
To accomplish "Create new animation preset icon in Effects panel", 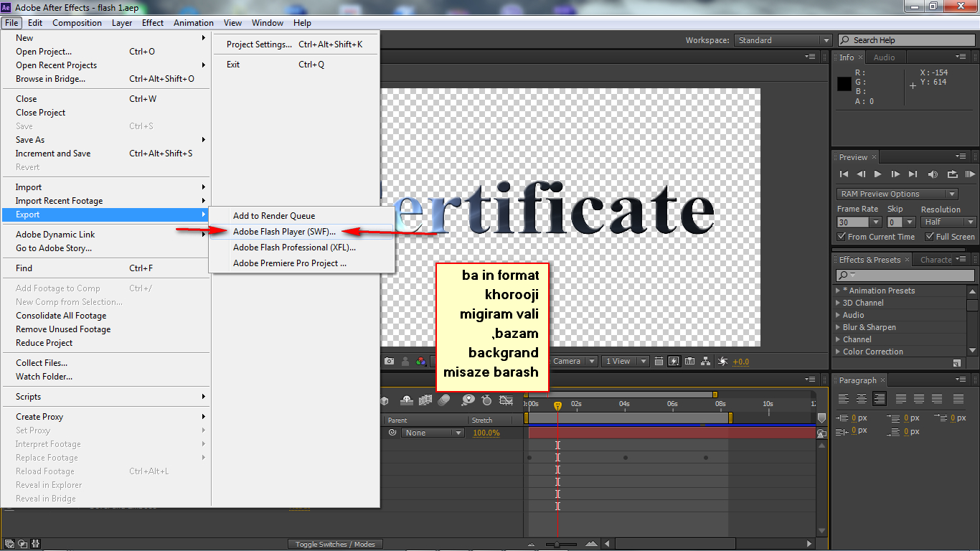I will [x=956, y=364].
